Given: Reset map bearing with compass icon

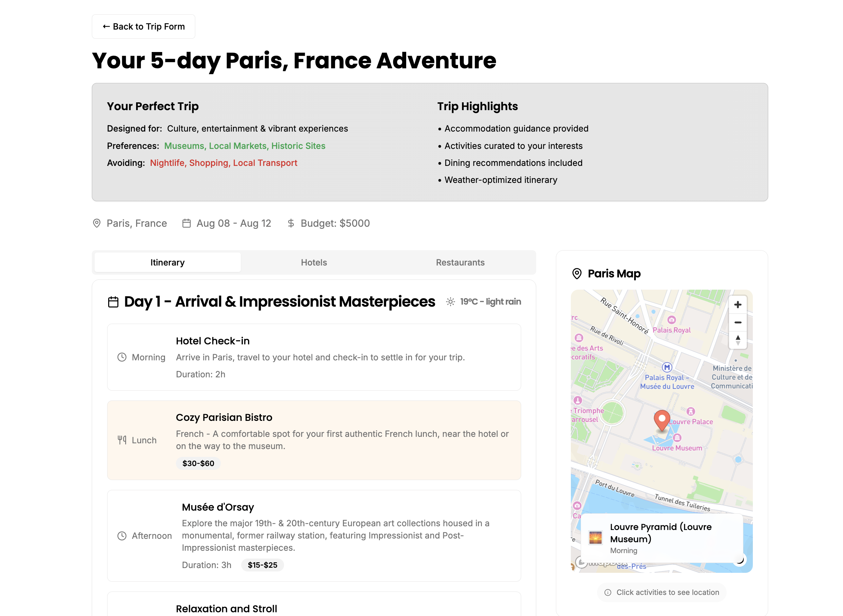Looking at the screenshot, I should (x=738, y=340).
